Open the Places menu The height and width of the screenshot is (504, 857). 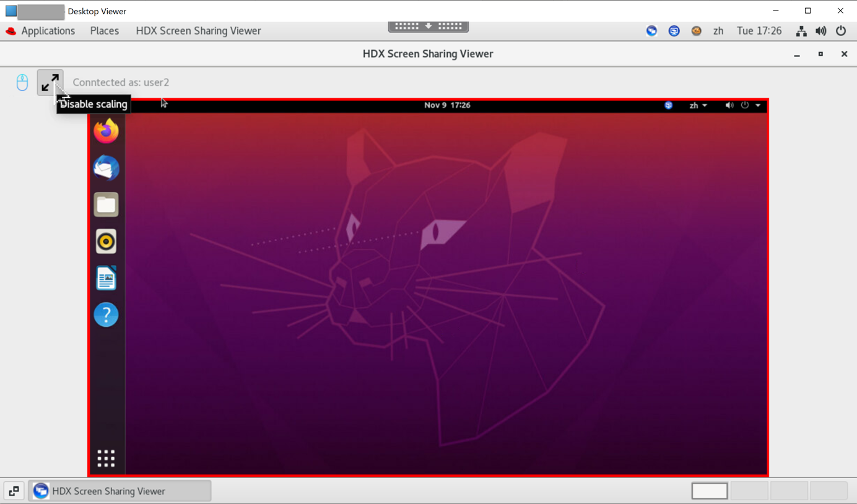tap(104, 31)
